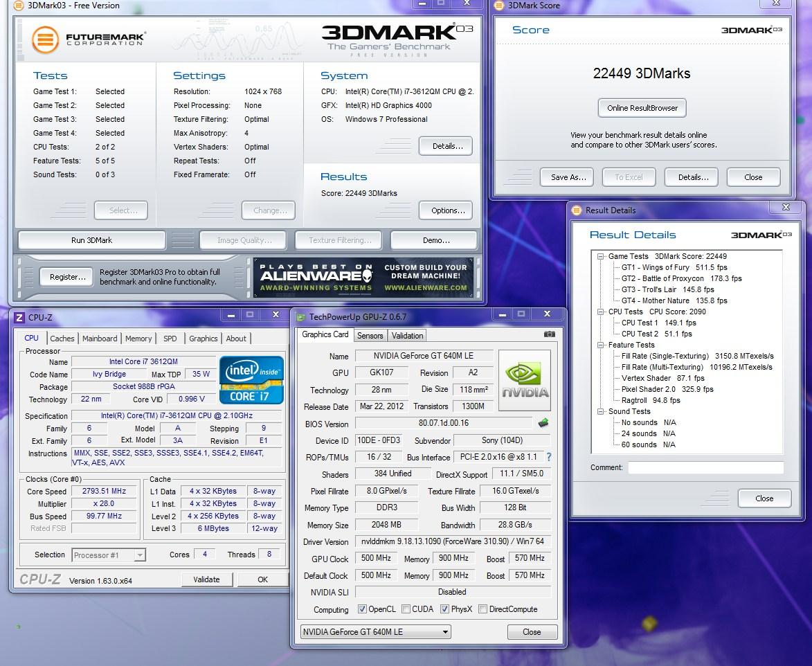The image size is (812, 666).
Task: Click the Validate button in CPU-Z
Action: coord(206,579)
